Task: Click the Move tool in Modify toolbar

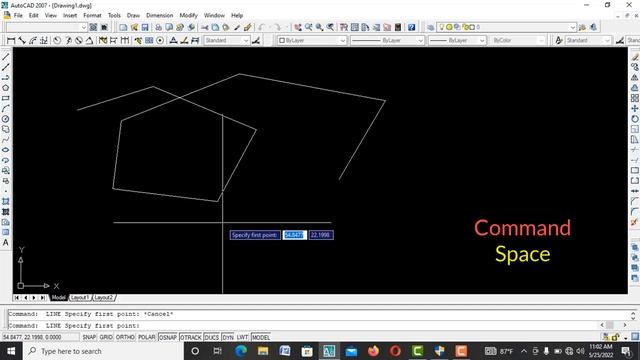Action: coord(635,109)
